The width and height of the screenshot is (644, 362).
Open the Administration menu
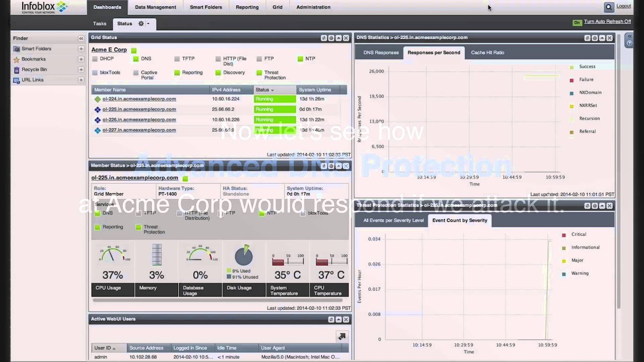point(313,7)
